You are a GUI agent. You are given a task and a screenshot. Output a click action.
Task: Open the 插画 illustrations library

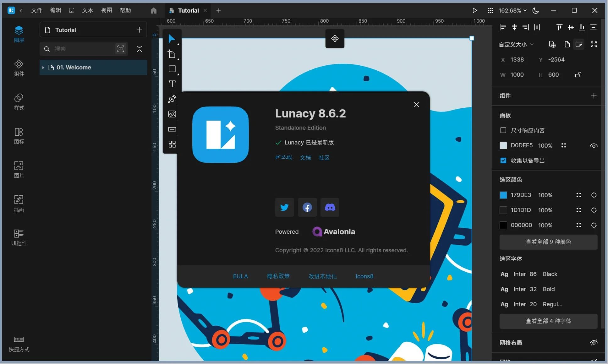(x=19, y=204)
